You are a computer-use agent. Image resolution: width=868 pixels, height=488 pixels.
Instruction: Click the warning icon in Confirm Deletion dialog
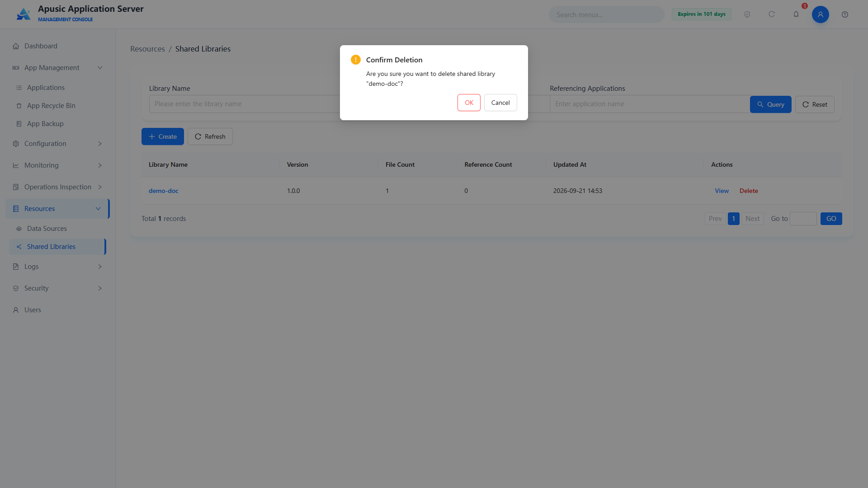(356, 60)
